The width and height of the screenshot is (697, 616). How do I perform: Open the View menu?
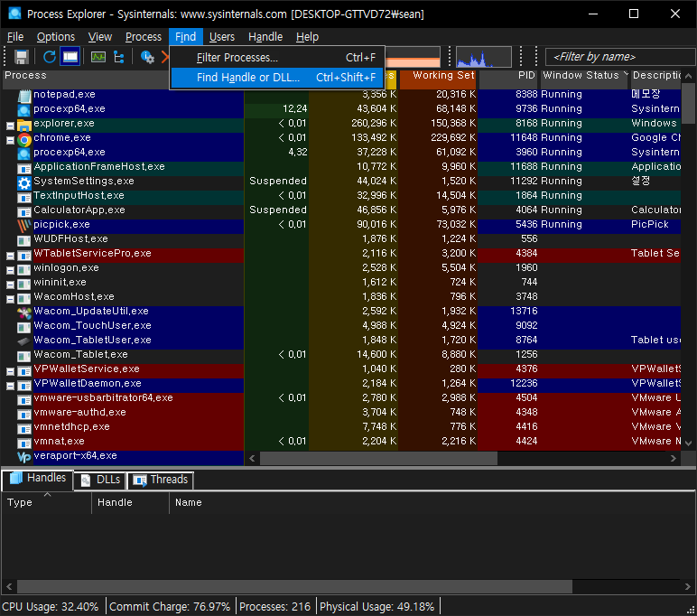[x=99, y=36]
